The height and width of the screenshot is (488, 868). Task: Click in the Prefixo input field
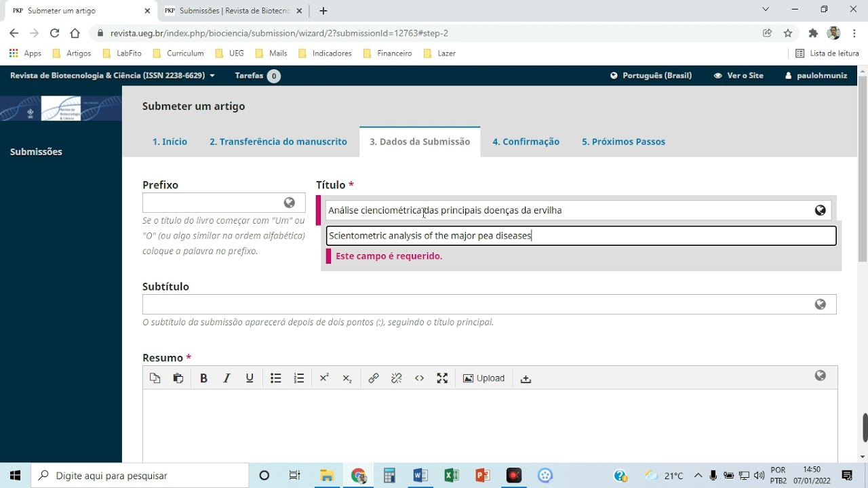[224, 203]
